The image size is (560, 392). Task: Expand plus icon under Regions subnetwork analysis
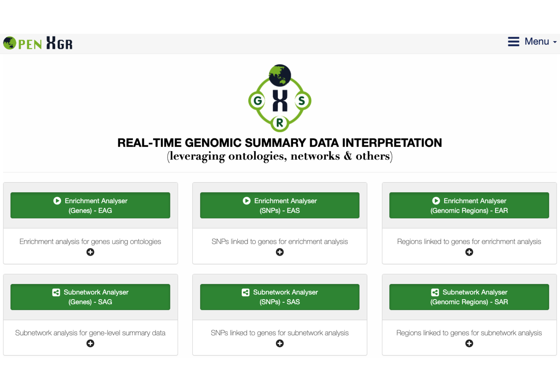(469, 343)
